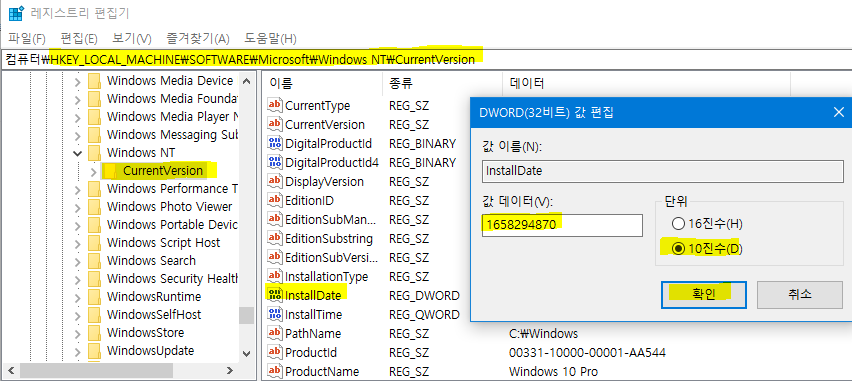Screen dimensions: 852x381
Task: Click the tree vertical scrollbar up arrow
Action: click(246, 82)
